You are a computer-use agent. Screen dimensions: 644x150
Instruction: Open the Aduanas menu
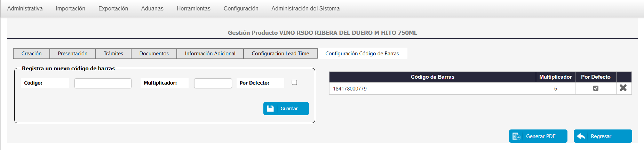pos(152,8)
